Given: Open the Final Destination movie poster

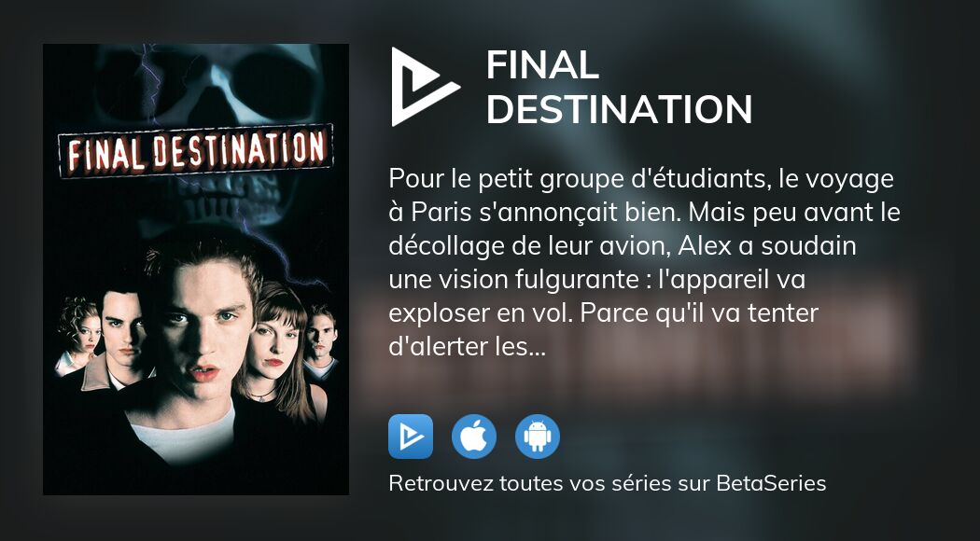Looking at the screenshot, I should [196, 270].
